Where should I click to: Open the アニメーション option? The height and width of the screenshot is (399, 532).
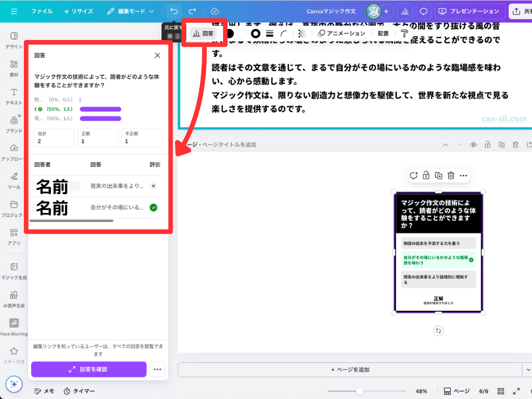(341, 33)
